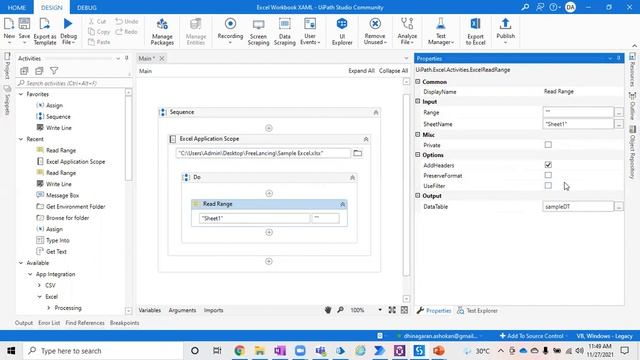The image size is (640, 360).
Task: Click the DataTable sampleDT field
Action: pyautogui.click(x=578, y=207)
